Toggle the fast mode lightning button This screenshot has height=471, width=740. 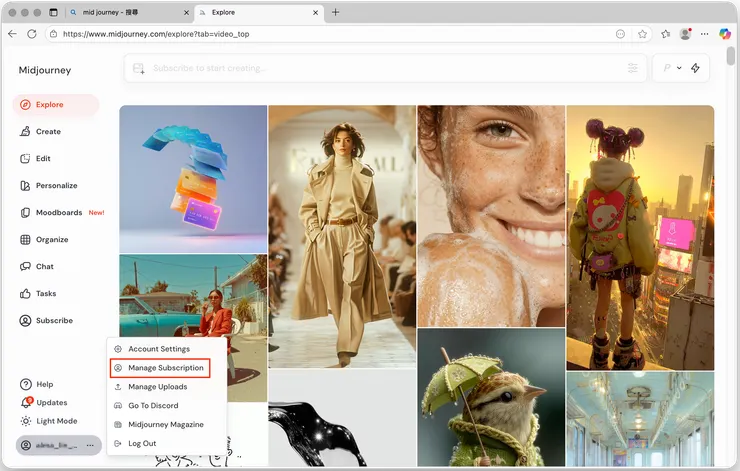click(x=695, y=68)
